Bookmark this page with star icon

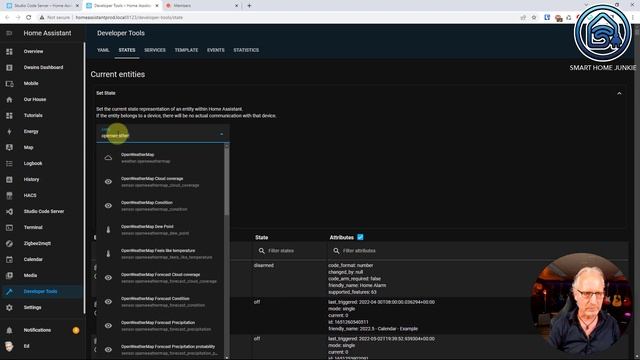(534, 18)
